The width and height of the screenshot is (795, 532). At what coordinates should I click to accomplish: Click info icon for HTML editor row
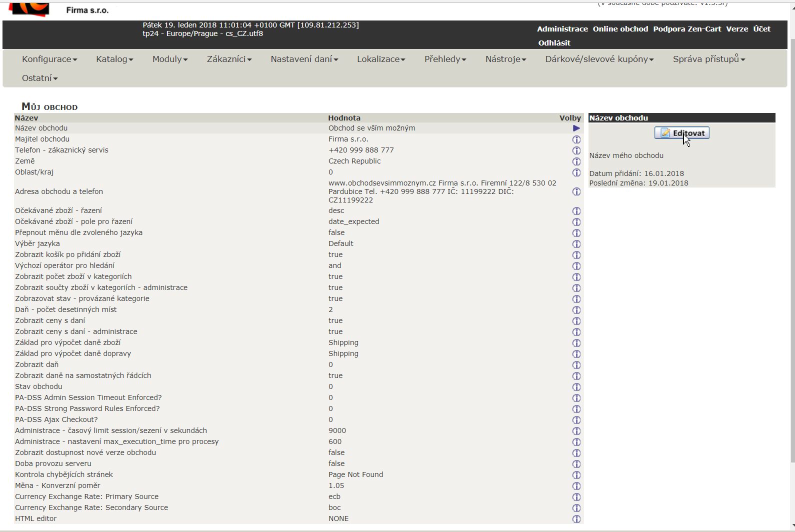(x=576, y=519)
